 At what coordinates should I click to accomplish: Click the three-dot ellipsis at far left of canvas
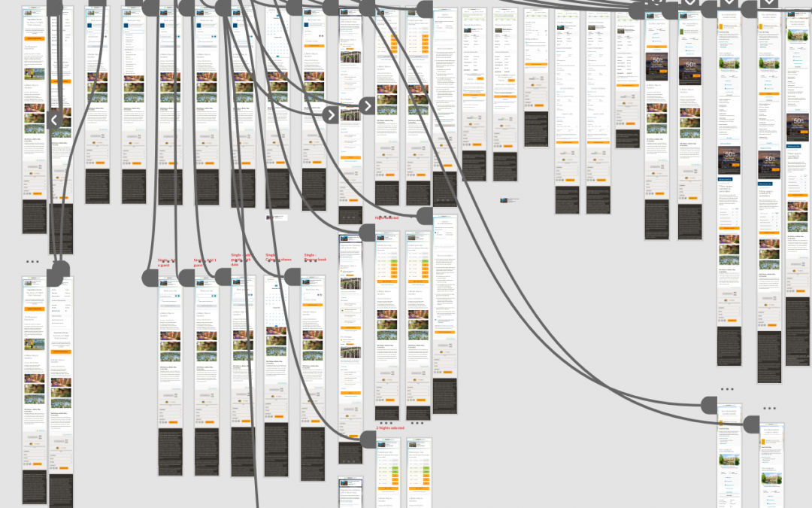coord(32,262)
